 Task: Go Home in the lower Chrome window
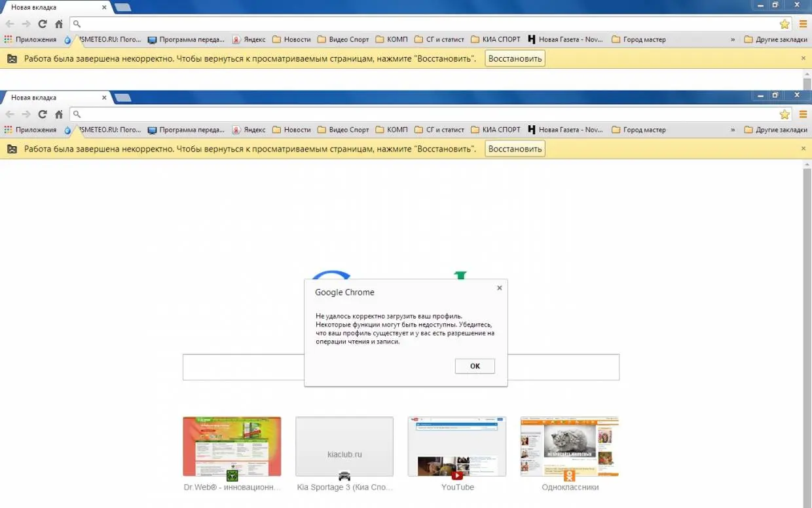point(59,115)
